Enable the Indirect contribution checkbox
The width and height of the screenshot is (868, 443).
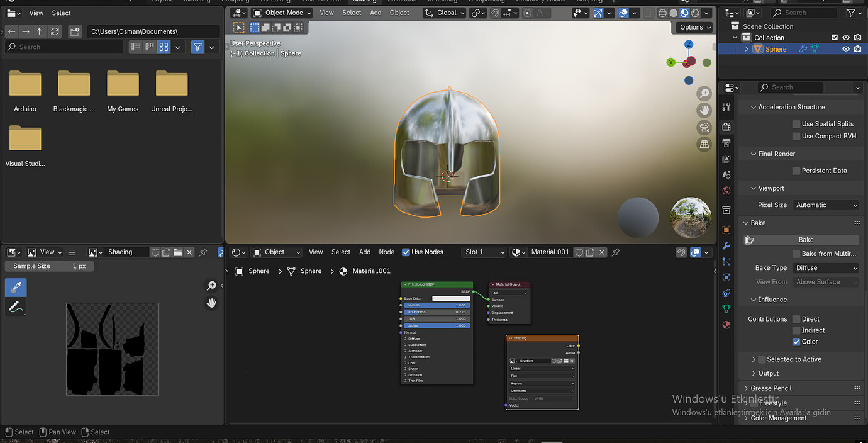pos(796,330)
